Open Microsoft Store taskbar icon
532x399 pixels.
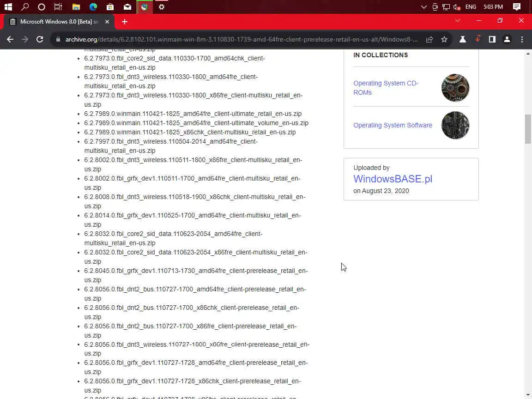click(110, 7)
